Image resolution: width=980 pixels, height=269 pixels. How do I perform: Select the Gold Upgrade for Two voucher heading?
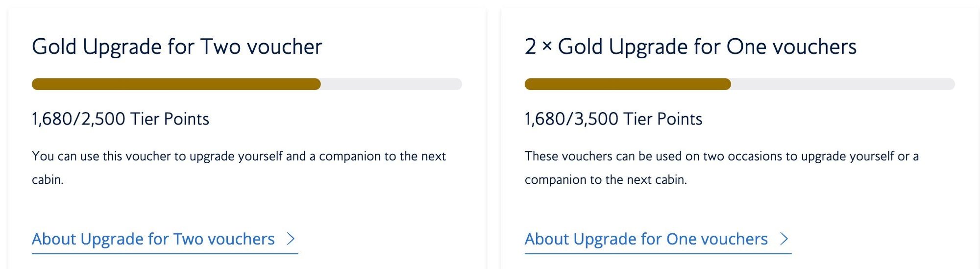[x=177, y=47]
